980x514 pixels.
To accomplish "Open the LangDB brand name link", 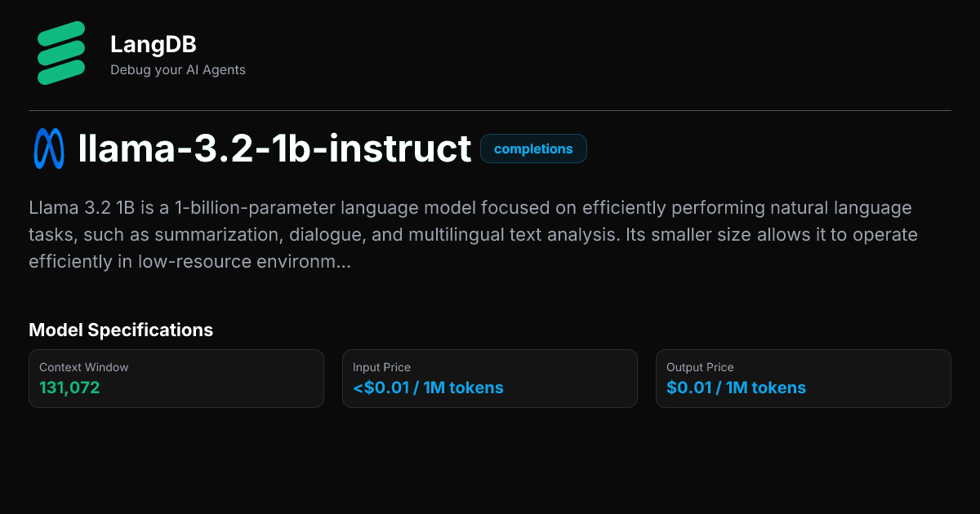I will point(153,45).
